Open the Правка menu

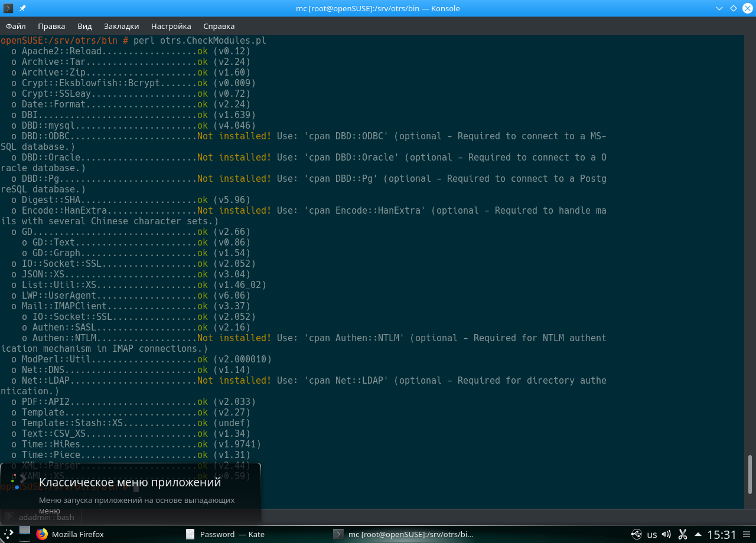pyautogui.click(x=51, y=26)
